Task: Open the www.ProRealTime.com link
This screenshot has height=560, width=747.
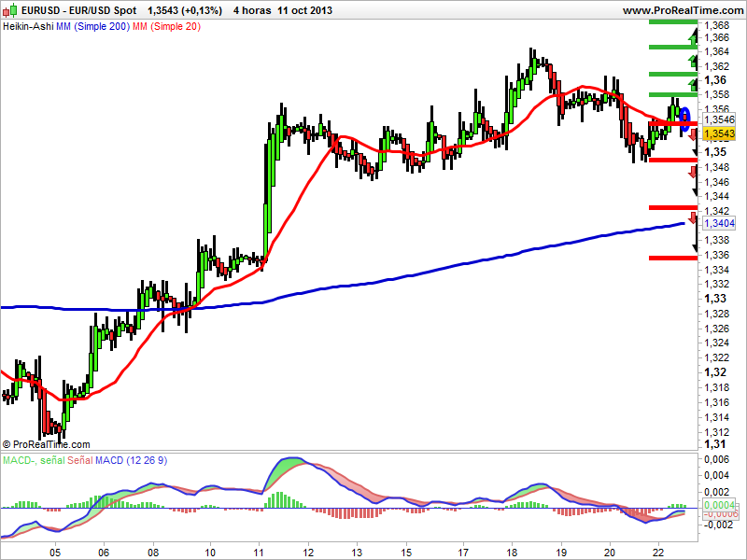Action: pyautogui.click(x=683, y=10)
